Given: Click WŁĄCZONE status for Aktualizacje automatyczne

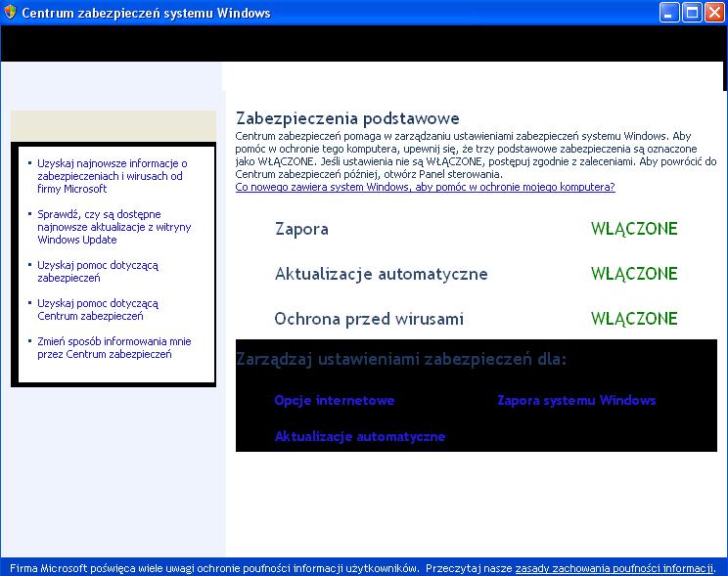Looking at the screenshot, I should [634, 274].
